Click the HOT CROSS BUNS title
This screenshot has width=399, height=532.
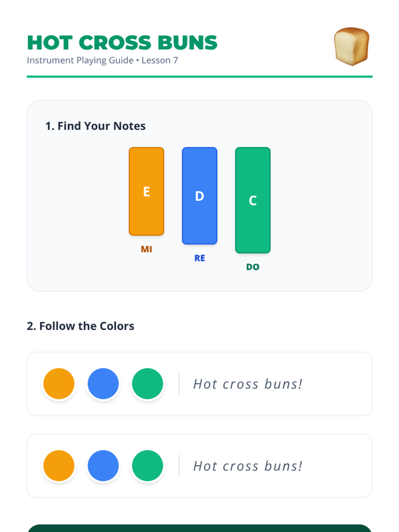[x=122, y=43]
